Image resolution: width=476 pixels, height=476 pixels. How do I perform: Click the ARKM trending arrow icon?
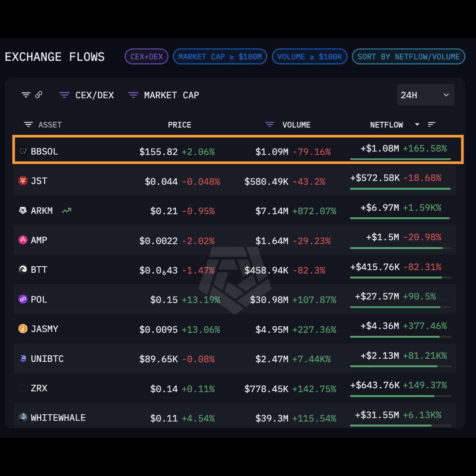click(x=67, y=211)
